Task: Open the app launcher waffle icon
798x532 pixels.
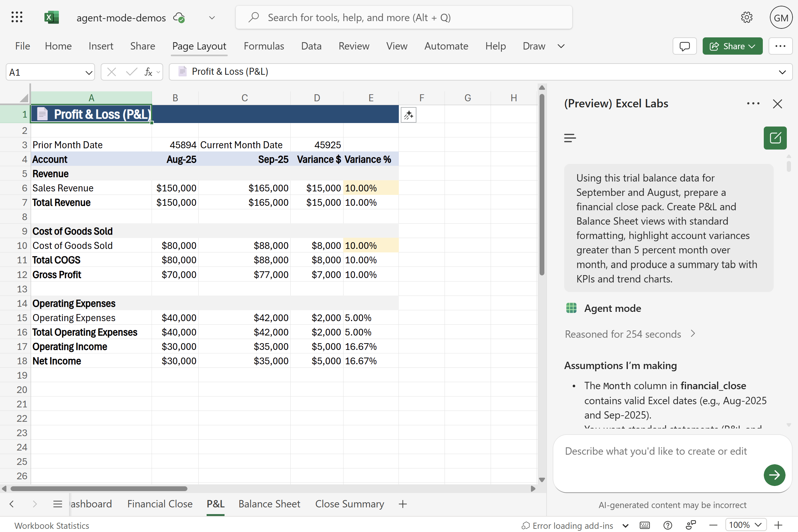Action: point(17,17)
